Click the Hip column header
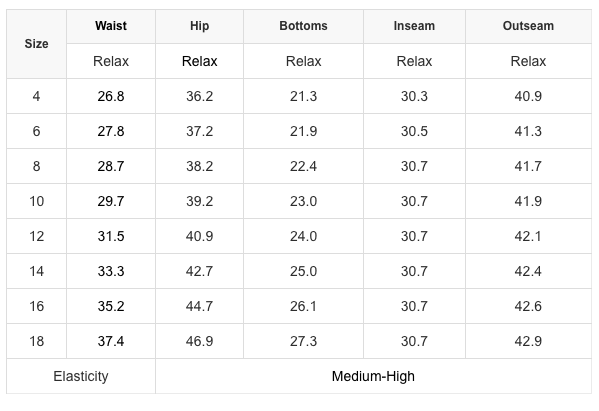The image size is (599, 411). (199, 26)
